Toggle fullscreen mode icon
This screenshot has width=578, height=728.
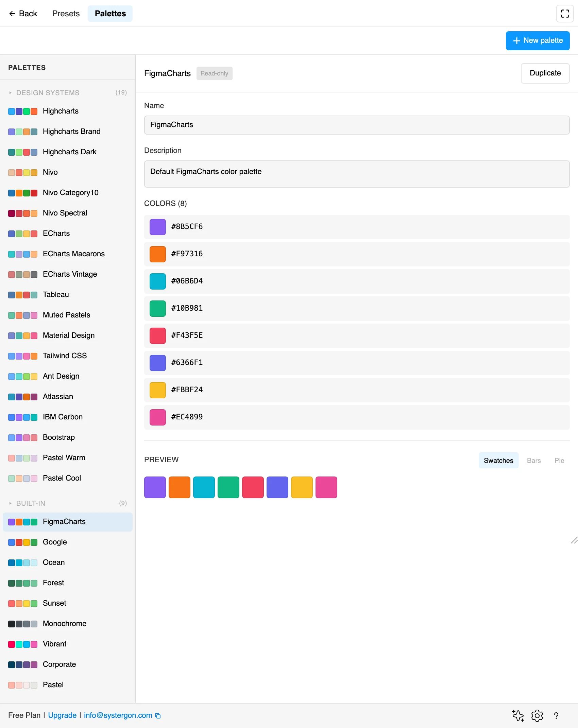[x=565, y=14]
